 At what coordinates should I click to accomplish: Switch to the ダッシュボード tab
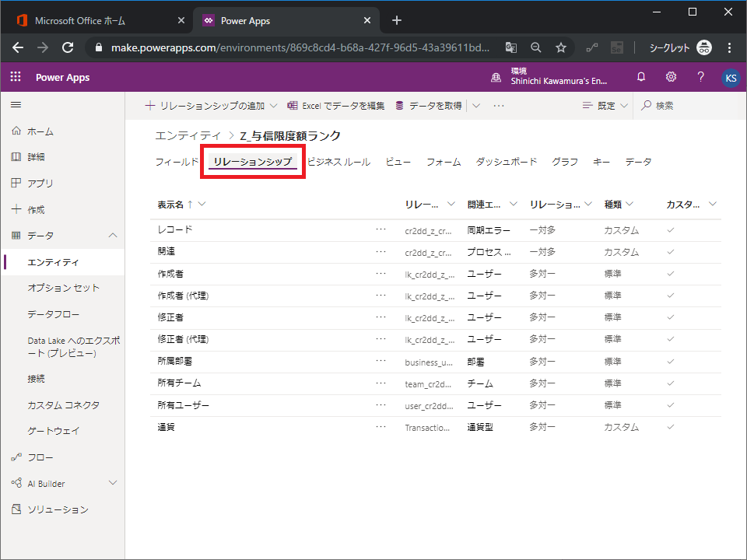coord(507,162)
